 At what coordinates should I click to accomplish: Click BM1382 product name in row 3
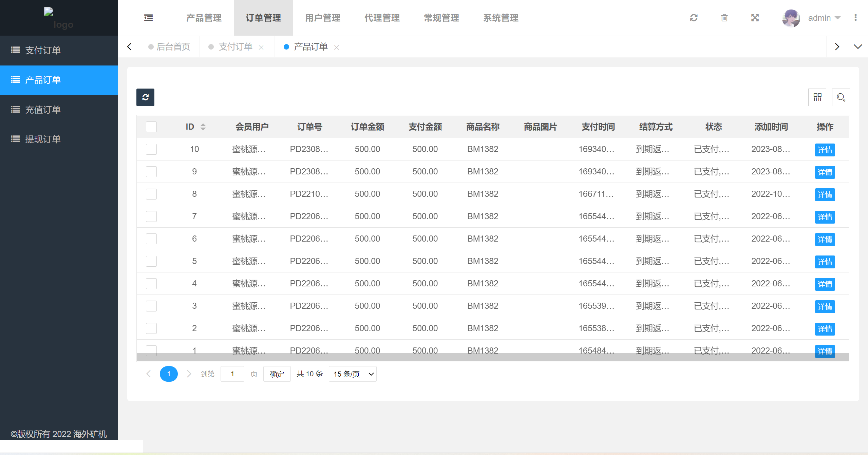(483, 306)
